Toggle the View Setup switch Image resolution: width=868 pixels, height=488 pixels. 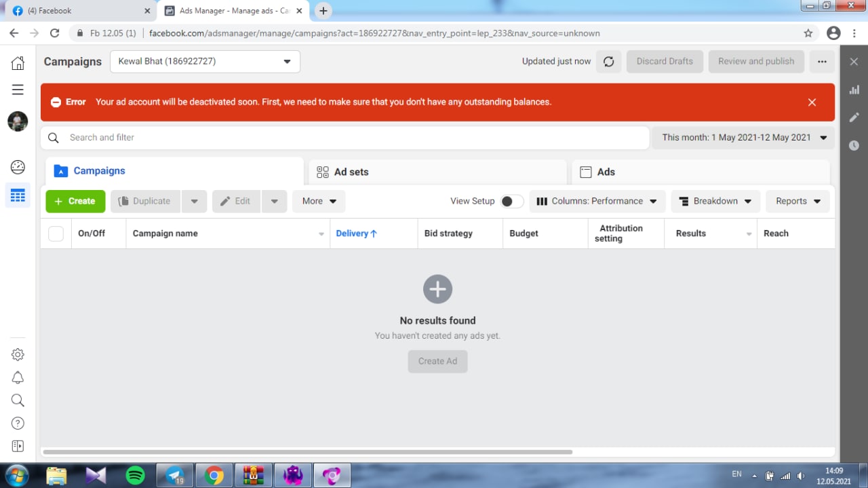512,202
